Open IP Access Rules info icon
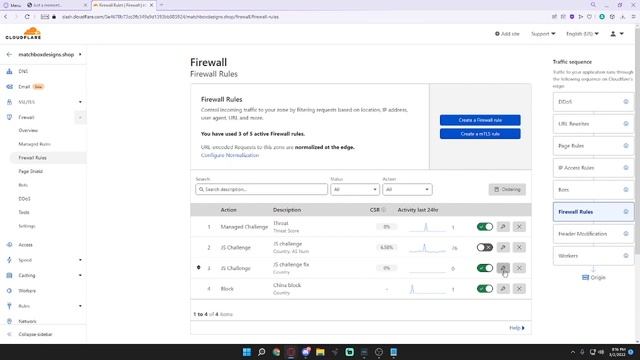640x360 pixels. click(626, 168)
